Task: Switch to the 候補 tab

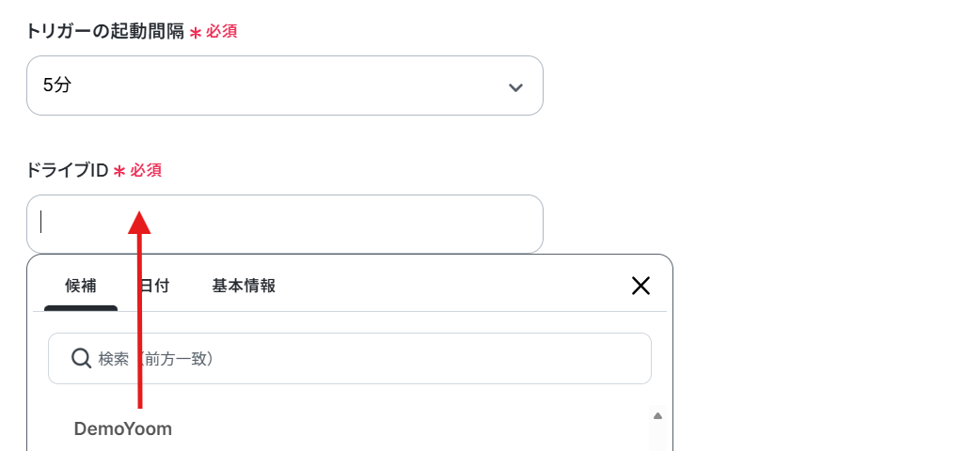Action: point(81,286)
